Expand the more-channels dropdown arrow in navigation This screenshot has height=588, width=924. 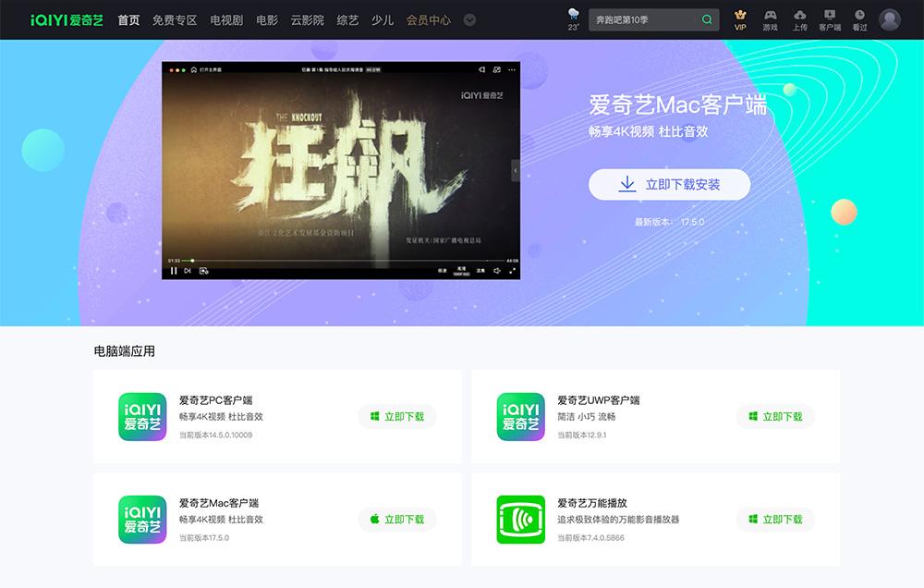click(469, 20)
